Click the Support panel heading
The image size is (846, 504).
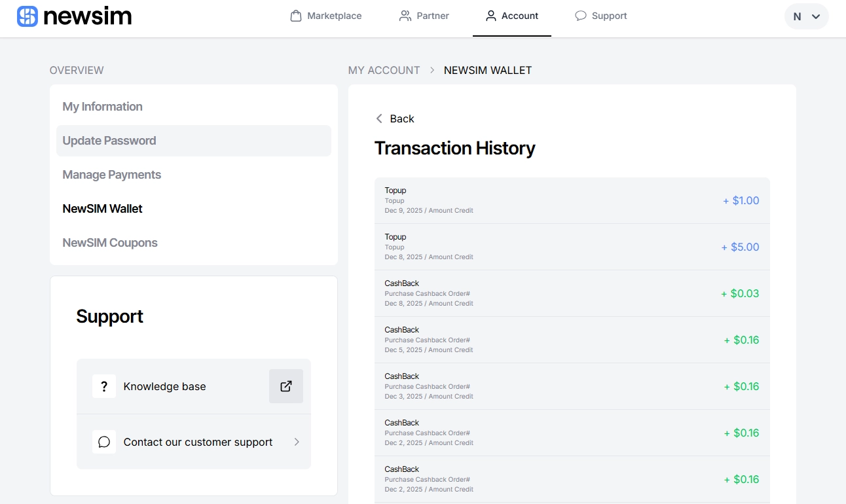(110, 316)
